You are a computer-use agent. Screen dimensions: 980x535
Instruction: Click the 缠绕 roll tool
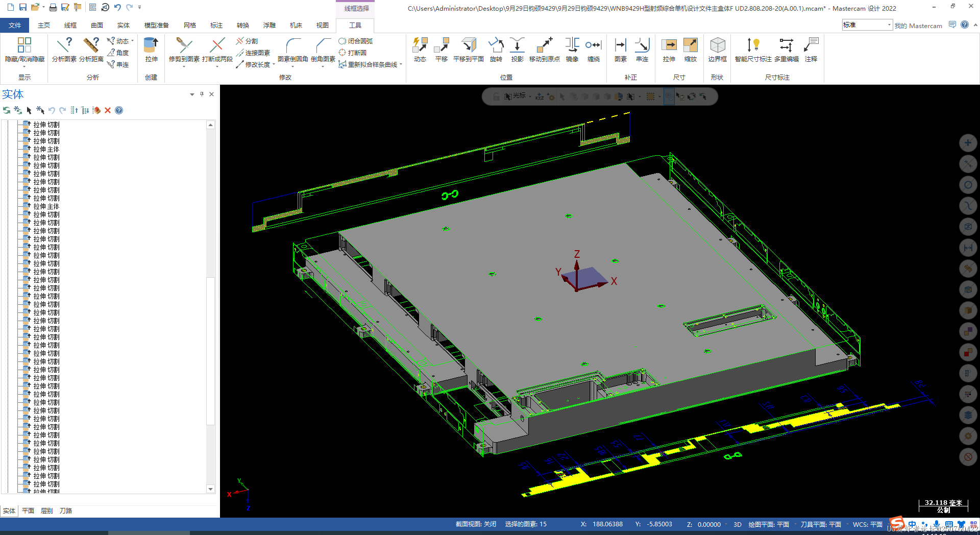pyautogui.click(x=594, y=50)
